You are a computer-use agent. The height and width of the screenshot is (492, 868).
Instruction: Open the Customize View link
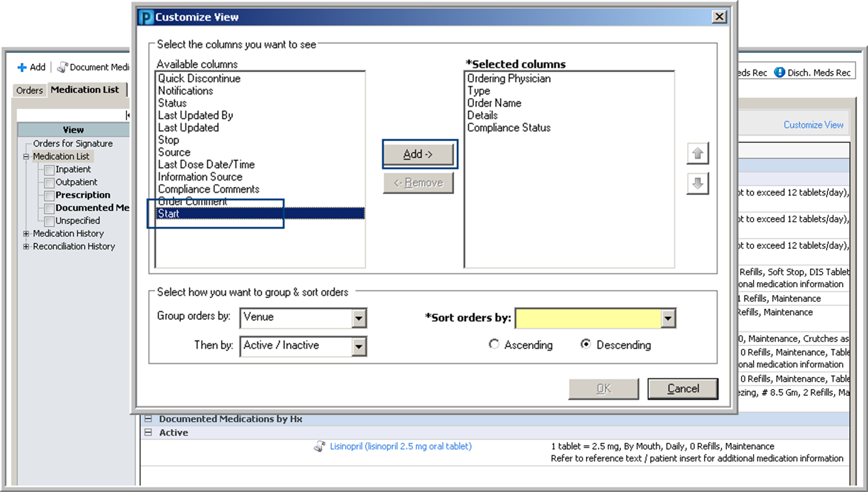[x=814, y=124]
